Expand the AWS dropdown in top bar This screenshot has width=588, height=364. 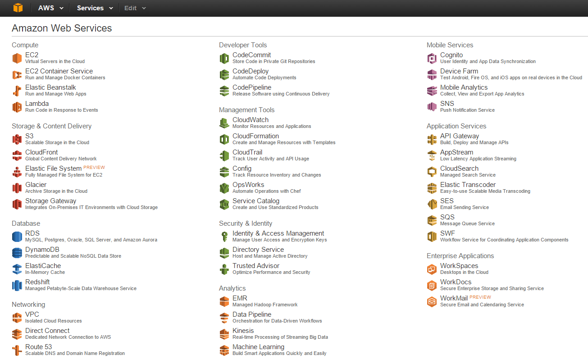50,8
